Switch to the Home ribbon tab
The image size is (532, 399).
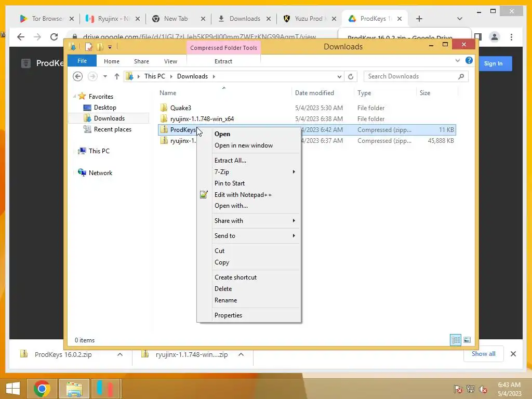point(112,61)
